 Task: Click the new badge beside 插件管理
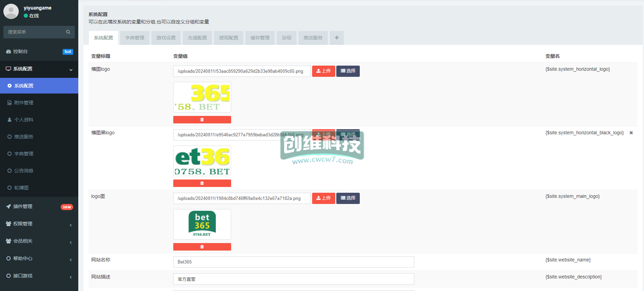point(67,207)
